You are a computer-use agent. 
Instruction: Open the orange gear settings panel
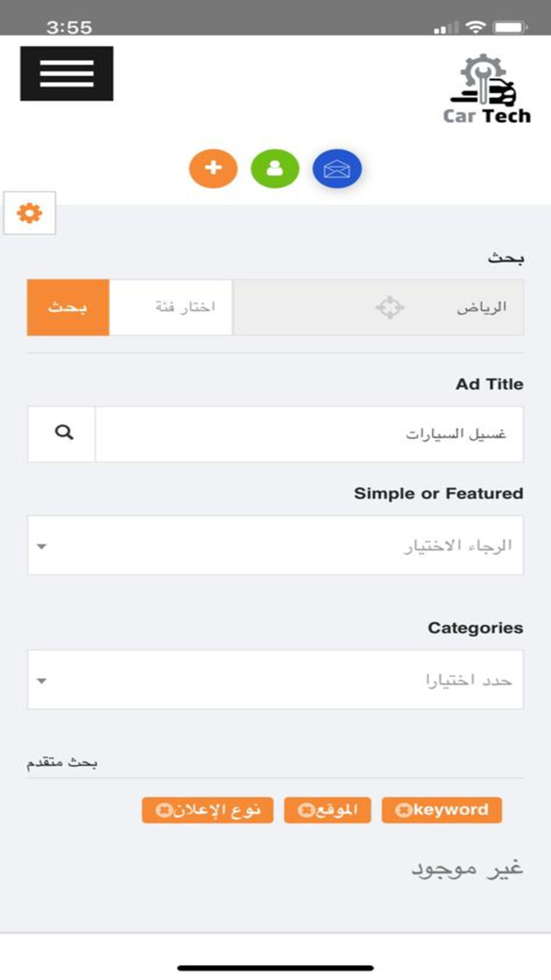click(x=30, y=213)
